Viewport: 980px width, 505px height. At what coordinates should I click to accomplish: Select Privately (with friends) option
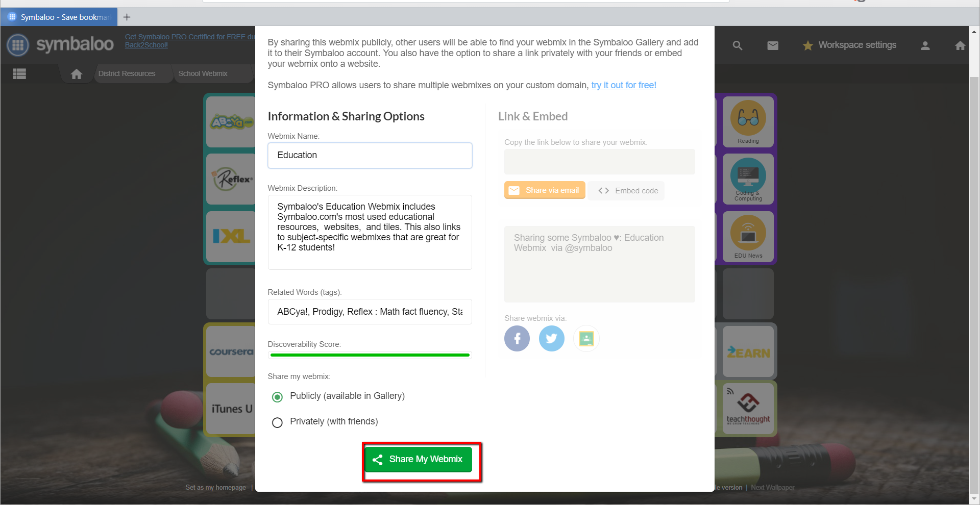[x=277, y=422]
